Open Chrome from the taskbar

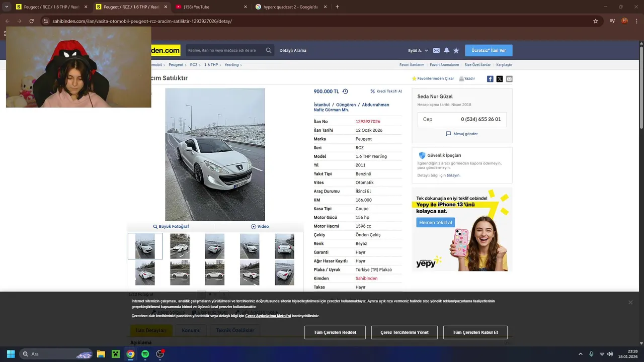click(x=130, y=354)
